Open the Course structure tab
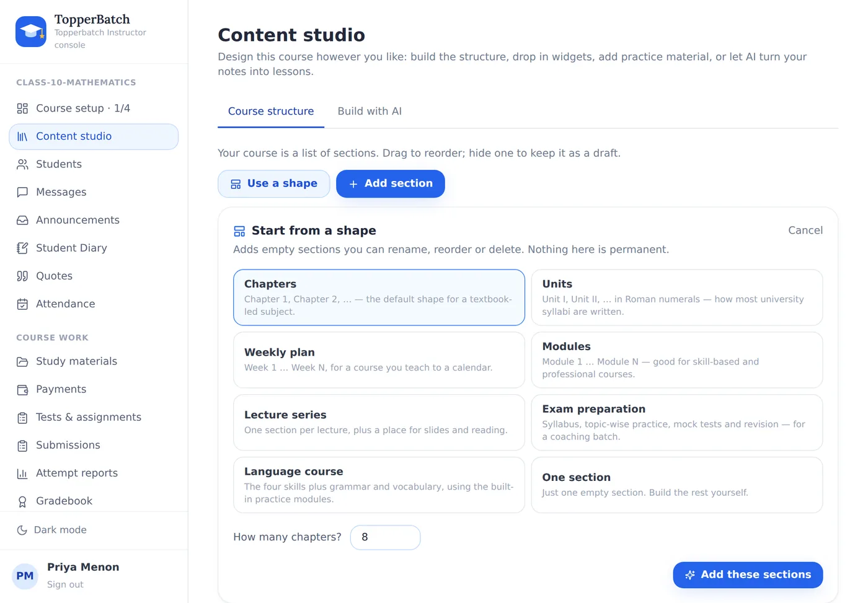 click(271, 112)
